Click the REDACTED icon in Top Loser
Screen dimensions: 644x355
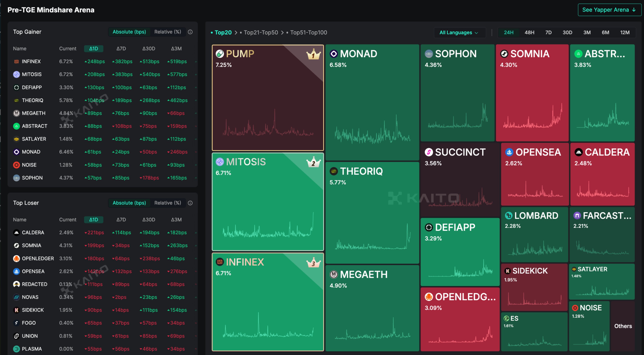[17, 284]
